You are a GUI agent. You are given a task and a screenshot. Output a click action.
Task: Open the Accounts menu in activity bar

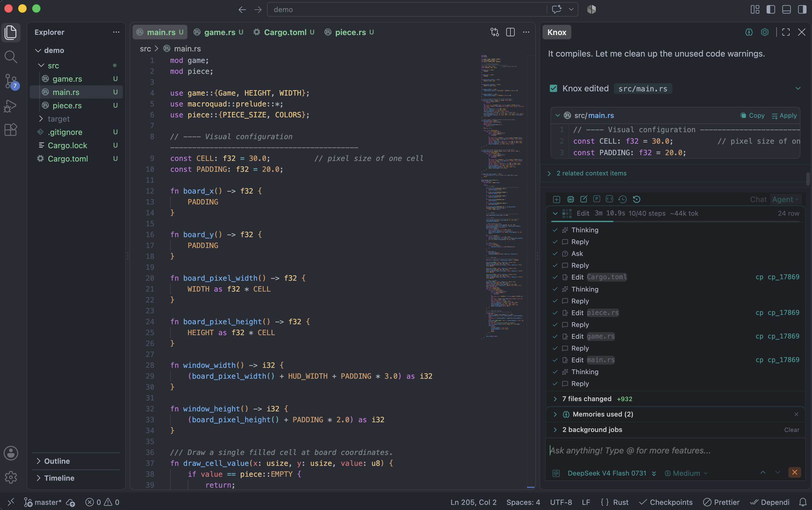click(x=11, y=453)
